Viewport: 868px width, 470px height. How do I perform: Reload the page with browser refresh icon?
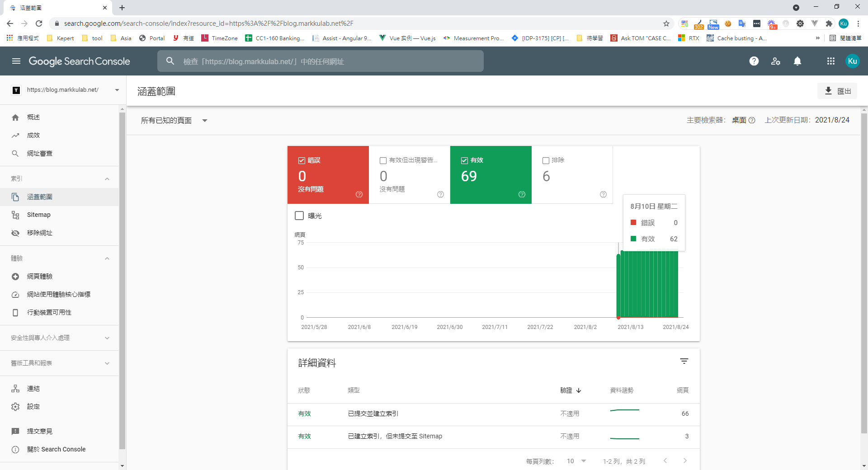[39, 23]
